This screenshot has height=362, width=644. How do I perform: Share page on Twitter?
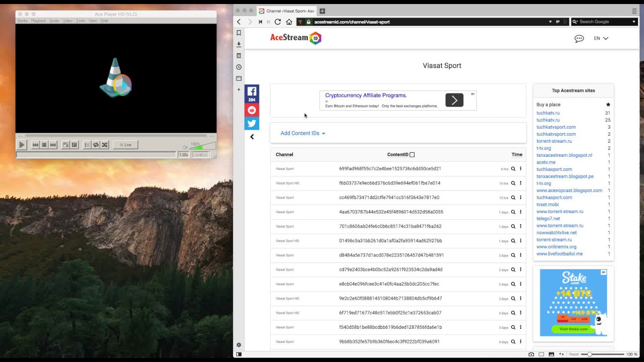point(252,123)
